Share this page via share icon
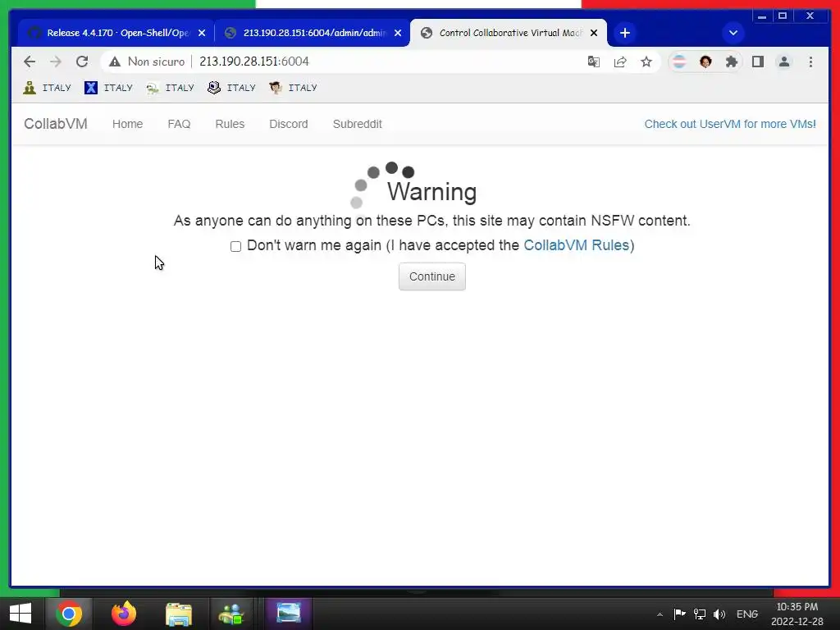The image size is (840, 630). (620, 62)
